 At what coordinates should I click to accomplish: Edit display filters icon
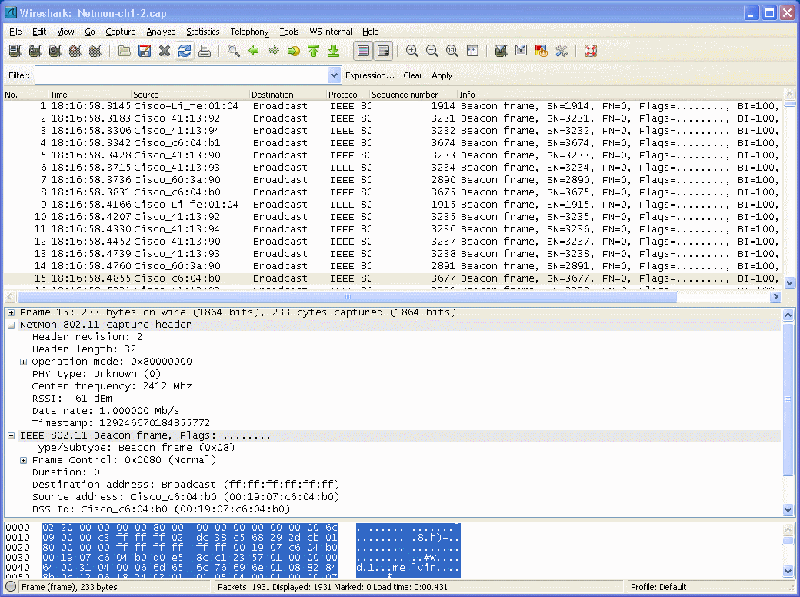pyautogui.click(x=521, y=51)
